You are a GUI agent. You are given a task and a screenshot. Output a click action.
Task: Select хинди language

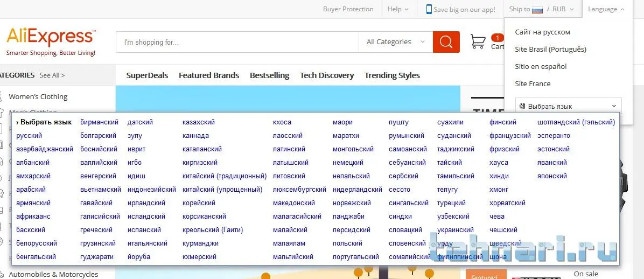coord(499,176)
